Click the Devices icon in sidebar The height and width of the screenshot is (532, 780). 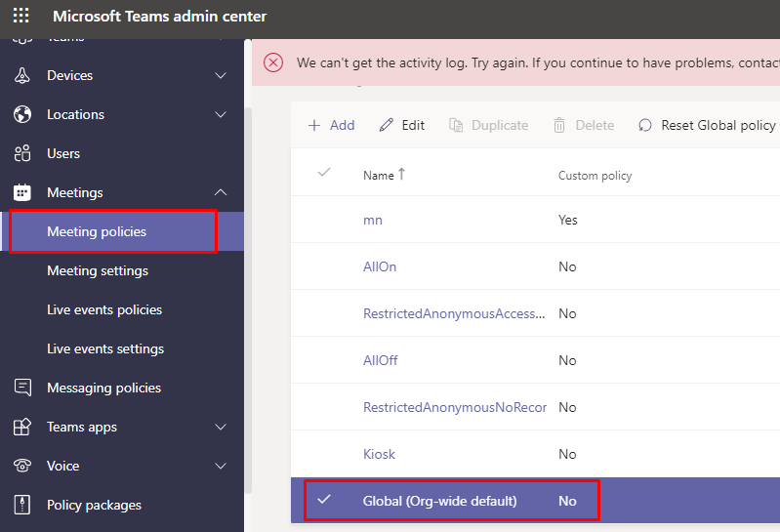click(22, 75)
